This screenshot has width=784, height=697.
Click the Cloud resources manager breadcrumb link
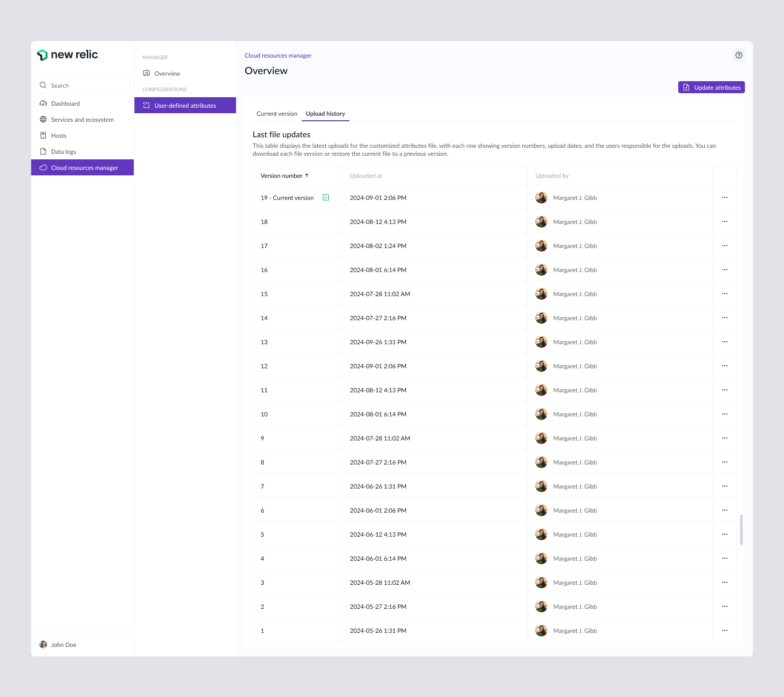(278, 56)
